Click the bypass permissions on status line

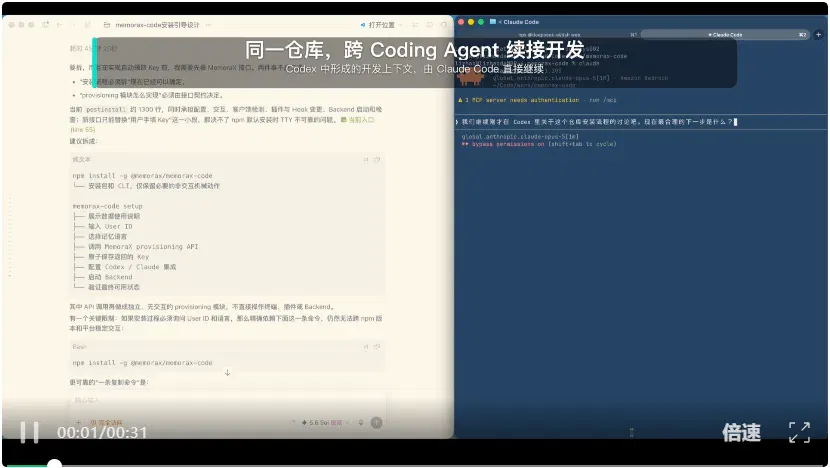[x=539, y=144]
